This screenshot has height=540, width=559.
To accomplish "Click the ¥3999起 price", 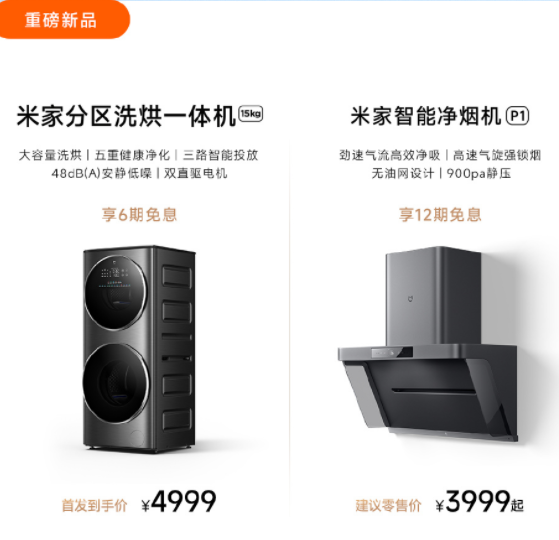I will tap(479, 501).
